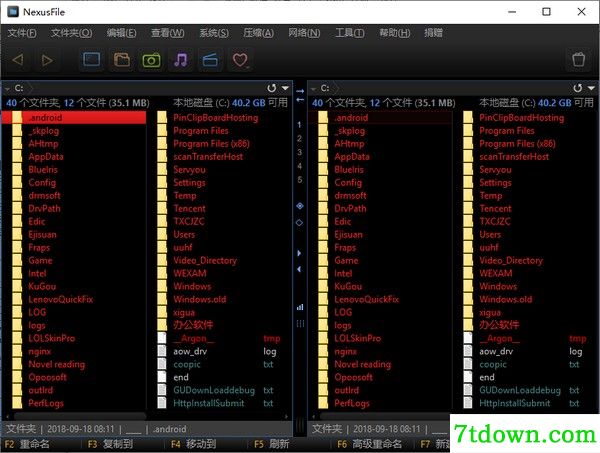The height and width of the screenshot is (453, 600).
Task: Open the 文件(F) menu
Action: point(22,33)
